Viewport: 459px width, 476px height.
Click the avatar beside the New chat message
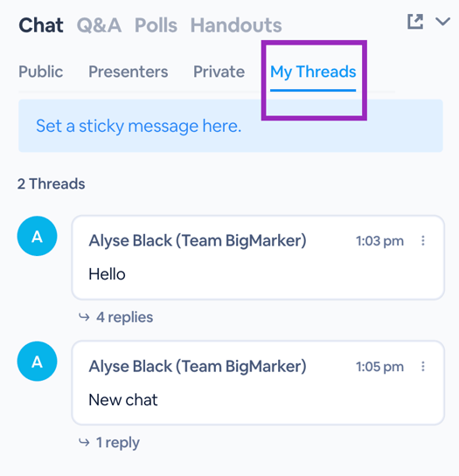tap(37, 362)
